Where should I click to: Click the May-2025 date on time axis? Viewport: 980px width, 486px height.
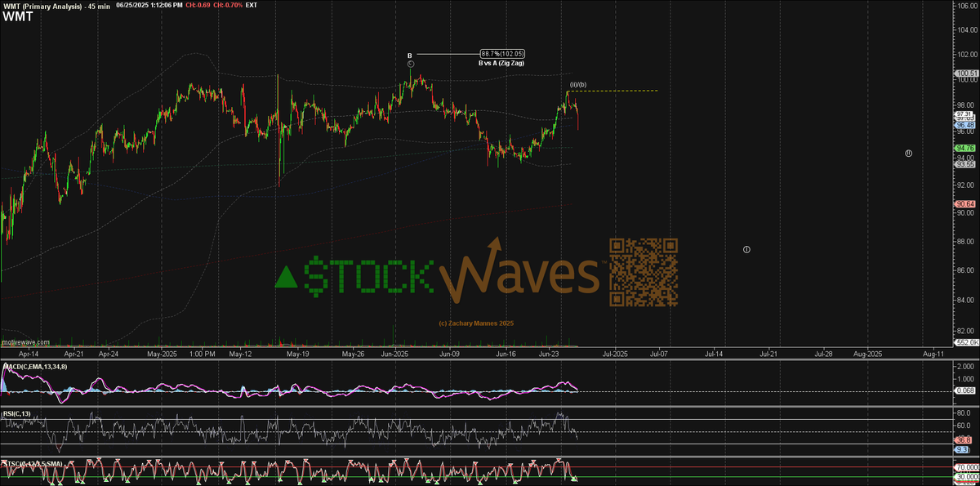click(x=163, y=355)
